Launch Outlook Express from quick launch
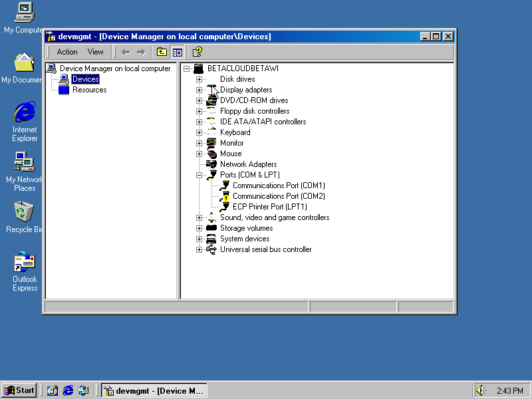Viewport: 532px width, 399px height. click(x=83, y=391)
